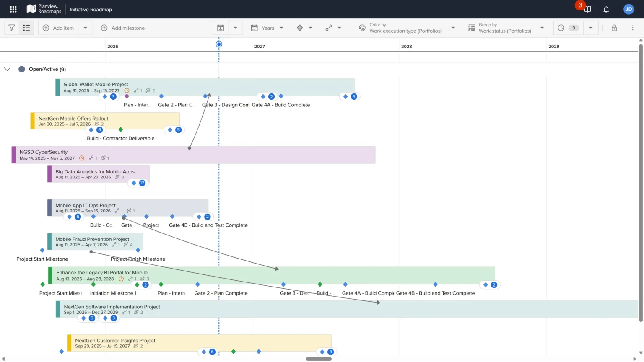
Task: Click the clock icon on NGSD CyberSecurity
Action: pyautogui.click(x=82, y=158)
